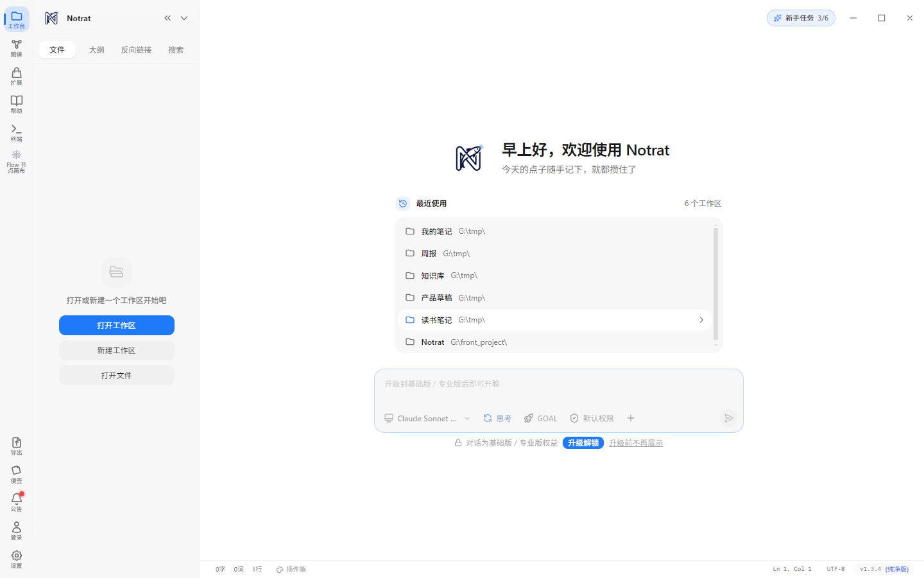The image size is (924, 578).
Task: Click the 登录 login icon
Action: pos(17,531)
